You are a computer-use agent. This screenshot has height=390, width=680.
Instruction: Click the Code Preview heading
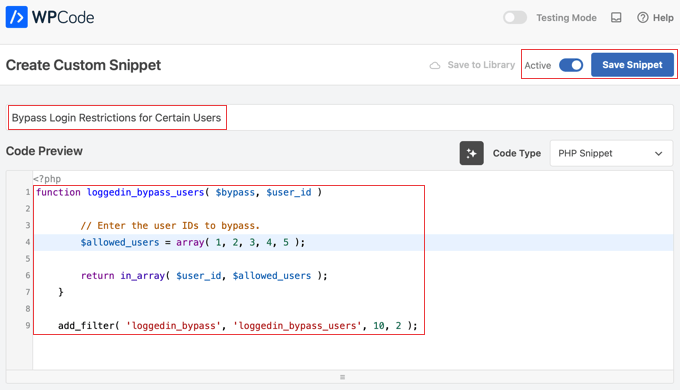pyautogui.click(x=44, y=151)
